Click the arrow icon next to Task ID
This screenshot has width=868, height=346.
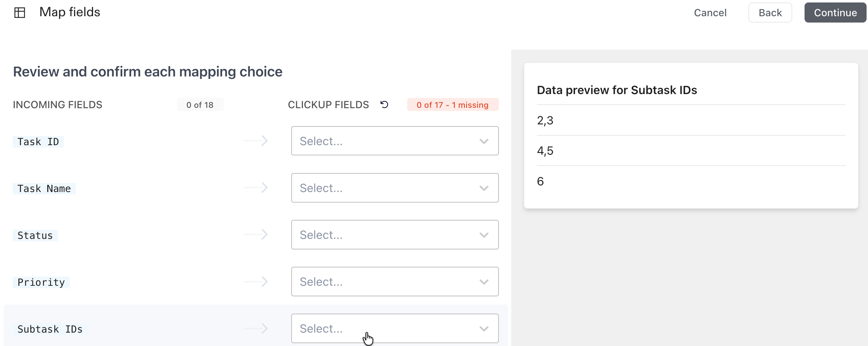[x=256, y=141]
